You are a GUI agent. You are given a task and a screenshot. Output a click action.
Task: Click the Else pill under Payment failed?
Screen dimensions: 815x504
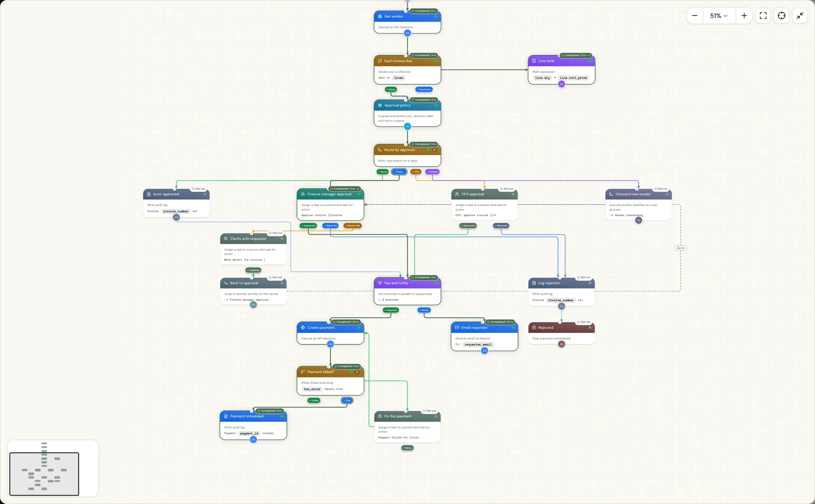pos(347,400)
